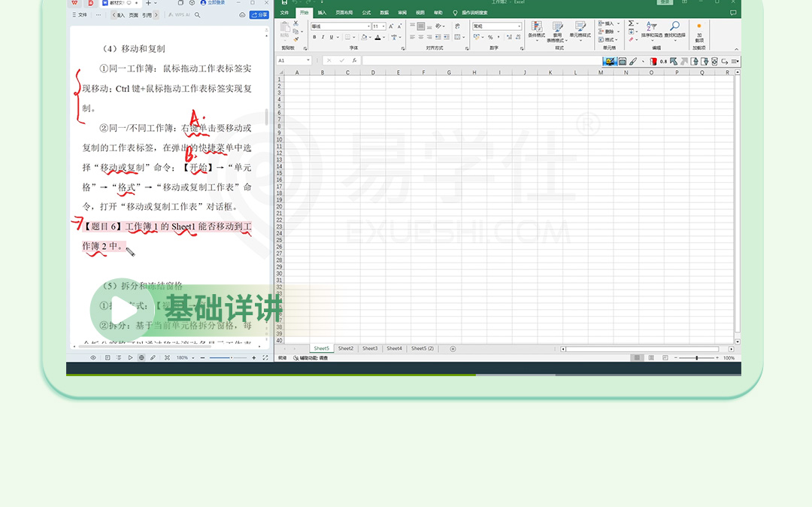Click the Excel formula bar input
Image resolution: width=812 pixels, height=507 pixels.
pos(482,61)
